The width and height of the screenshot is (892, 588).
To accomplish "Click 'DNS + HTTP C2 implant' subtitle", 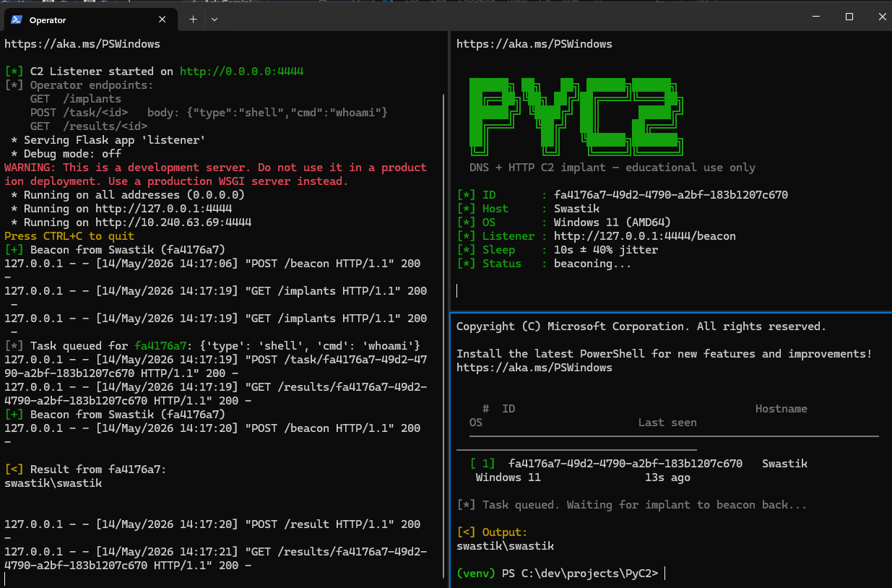I will click(612, 168).
